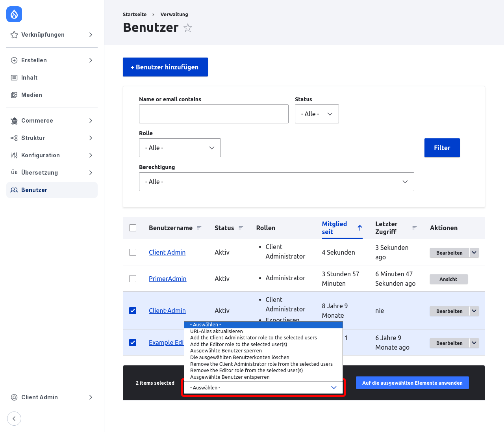The width and height of the screenshot is (504, 432).
Task: Click the 'Benutzer hinzufügen' button
Action: click(165, 67)
